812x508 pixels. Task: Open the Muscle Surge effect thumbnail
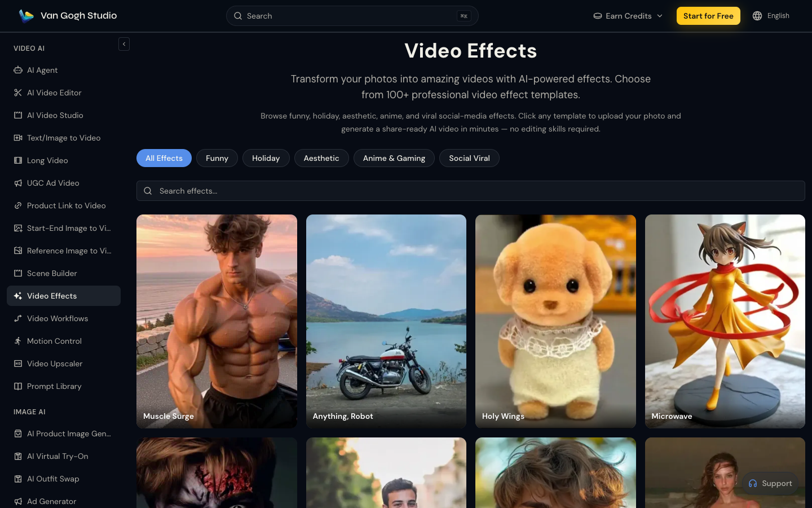217,321
